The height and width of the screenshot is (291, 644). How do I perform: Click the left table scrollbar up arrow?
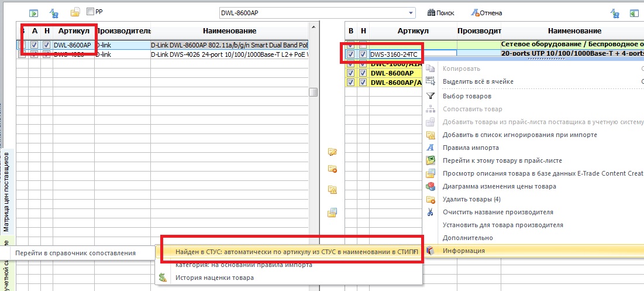pyautogui.click(x=314, y=27)
